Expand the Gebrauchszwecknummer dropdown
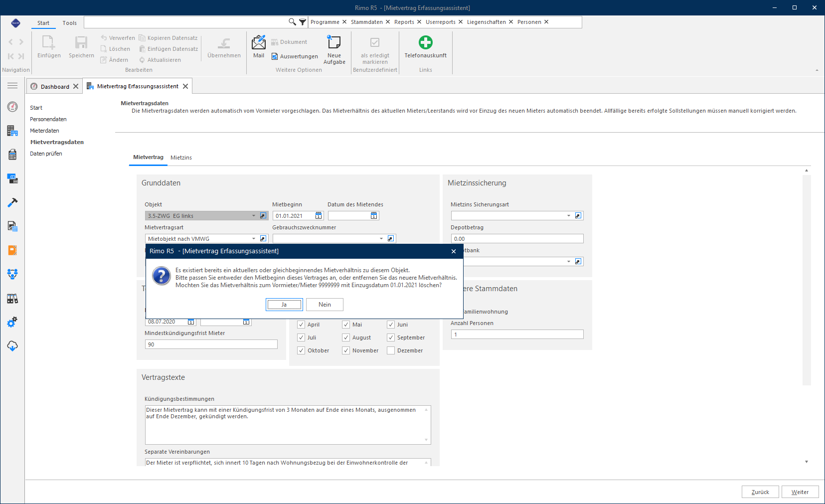The width and height of the screenshot is (825, 504). (381, 239)
